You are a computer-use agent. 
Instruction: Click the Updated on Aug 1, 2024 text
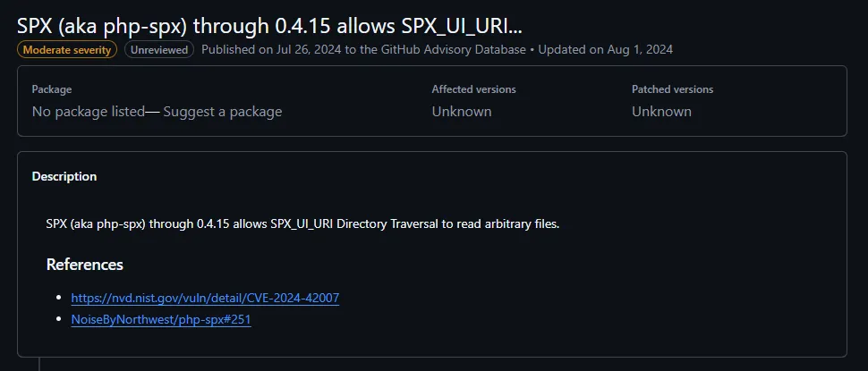tap(606, 50)
